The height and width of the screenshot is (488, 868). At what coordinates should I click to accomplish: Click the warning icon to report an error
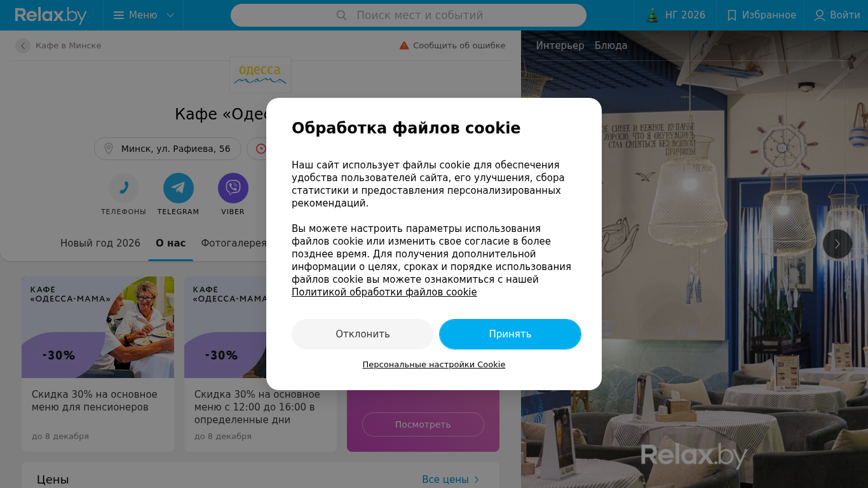[404, 46]
